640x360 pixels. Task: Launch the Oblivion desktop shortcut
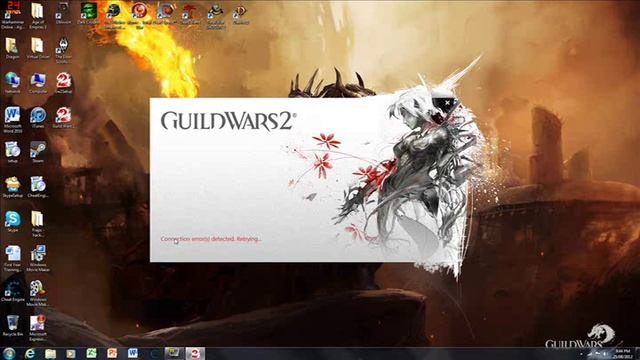point(63,12)
